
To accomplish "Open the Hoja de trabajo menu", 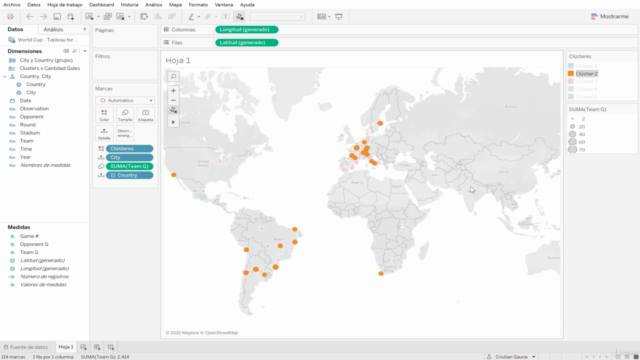I will pos(65,5).
